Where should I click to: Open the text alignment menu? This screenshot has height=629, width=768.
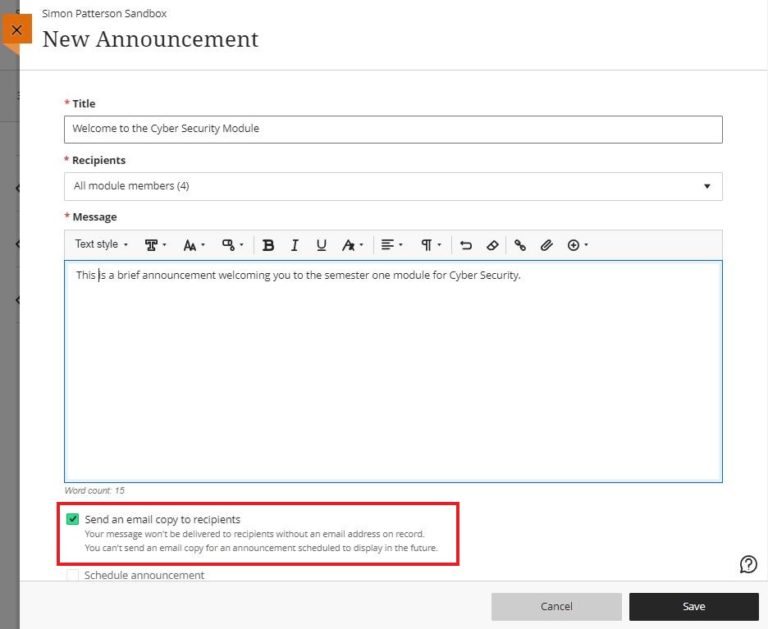pos(392,244)
